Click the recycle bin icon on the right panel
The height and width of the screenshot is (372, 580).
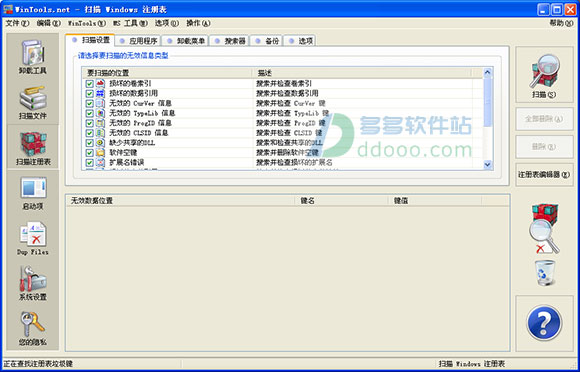click(545, 273)
